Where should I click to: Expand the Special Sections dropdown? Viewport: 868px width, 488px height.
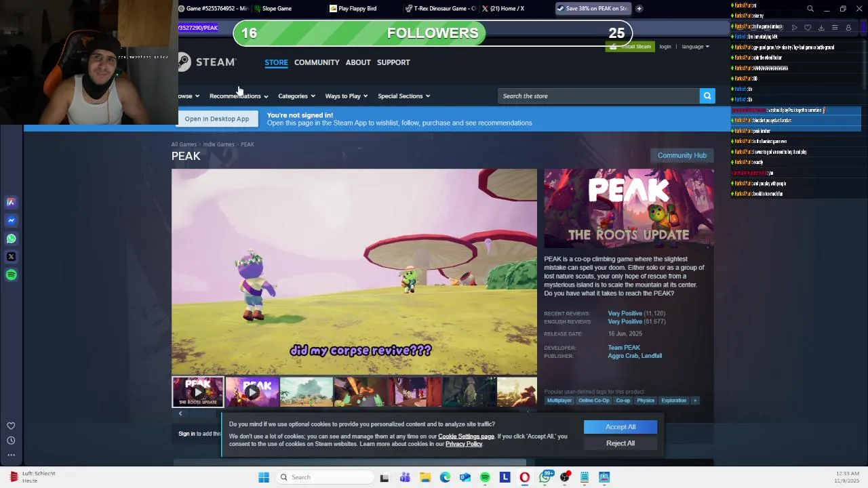coord(403,96)
